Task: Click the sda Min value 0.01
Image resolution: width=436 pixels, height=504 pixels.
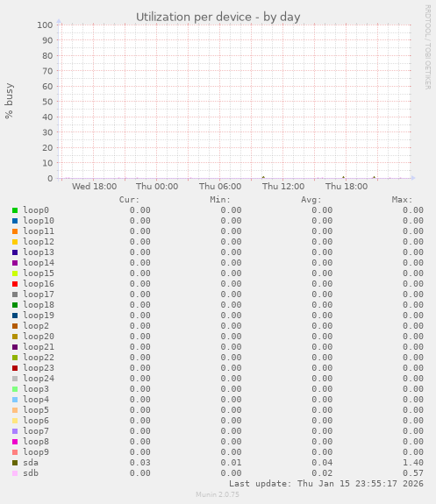Action: (x=231, y=463)
